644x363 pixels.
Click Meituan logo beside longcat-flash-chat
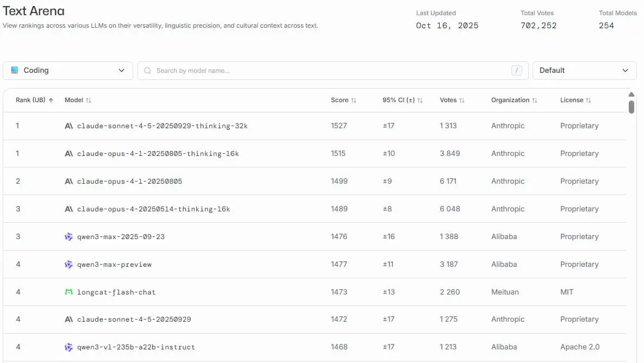68,292
